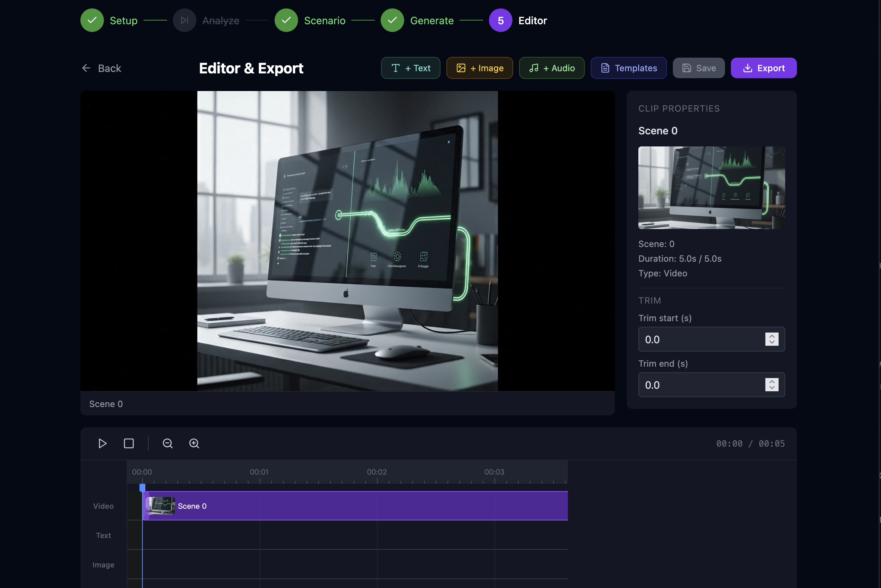Switch to the Scenario step
Image resolution: width=881 pixels, height=588 pixels.
click(286, 20)
